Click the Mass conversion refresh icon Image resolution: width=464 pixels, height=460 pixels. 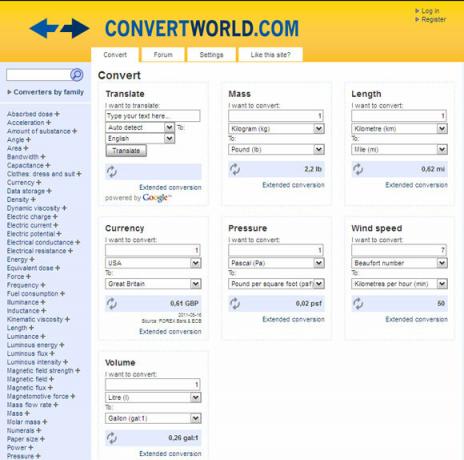tap(235, 169)
